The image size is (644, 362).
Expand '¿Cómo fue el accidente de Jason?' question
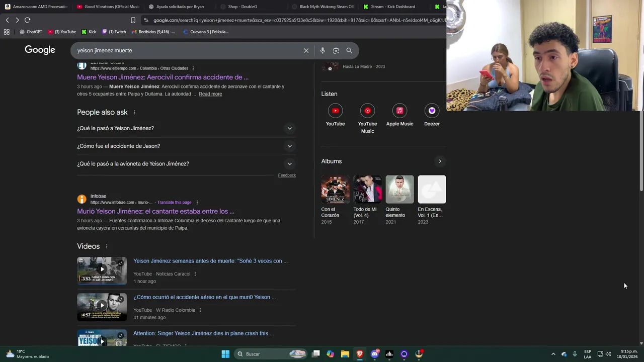coord(186,146)
